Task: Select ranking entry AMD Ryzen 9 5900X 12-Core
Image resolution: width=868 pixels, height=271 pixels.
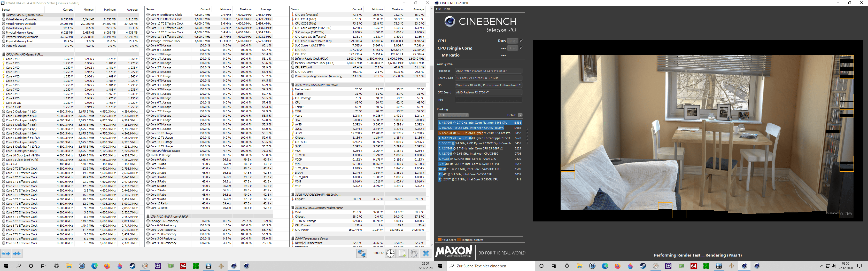Action: [x=479, y=133]
